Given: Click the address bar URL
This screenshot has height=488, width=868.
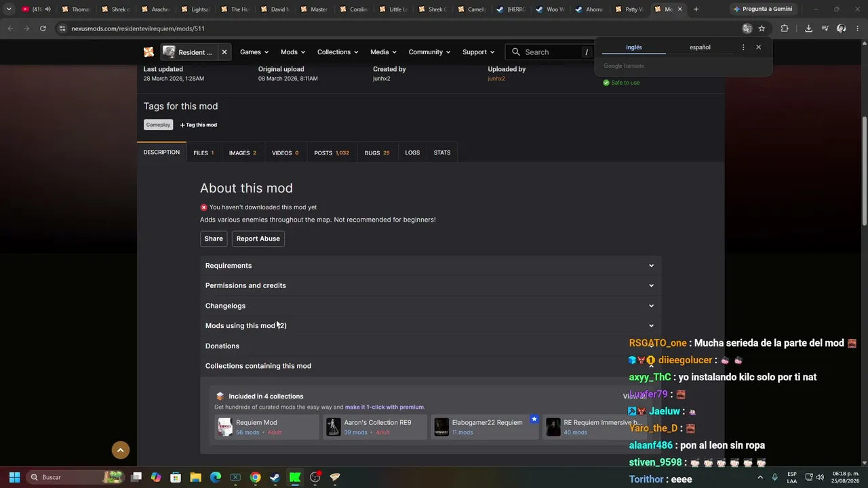Looking at the screenshot, I should click(x=138, y=28).
